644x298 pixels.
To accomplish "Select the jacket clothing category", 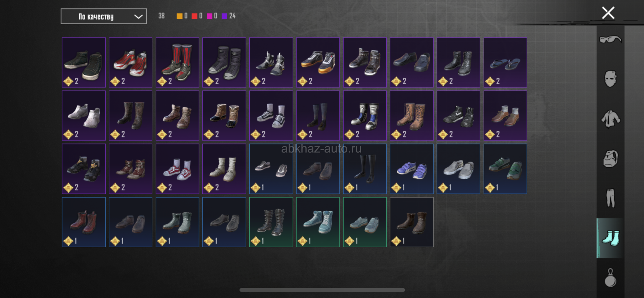I will 610,119.
